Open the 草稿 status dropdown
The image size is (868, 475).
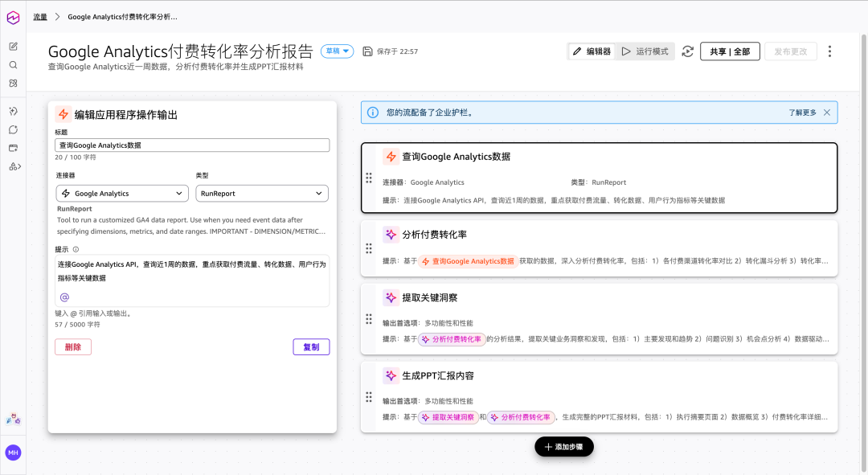(337, 51)
